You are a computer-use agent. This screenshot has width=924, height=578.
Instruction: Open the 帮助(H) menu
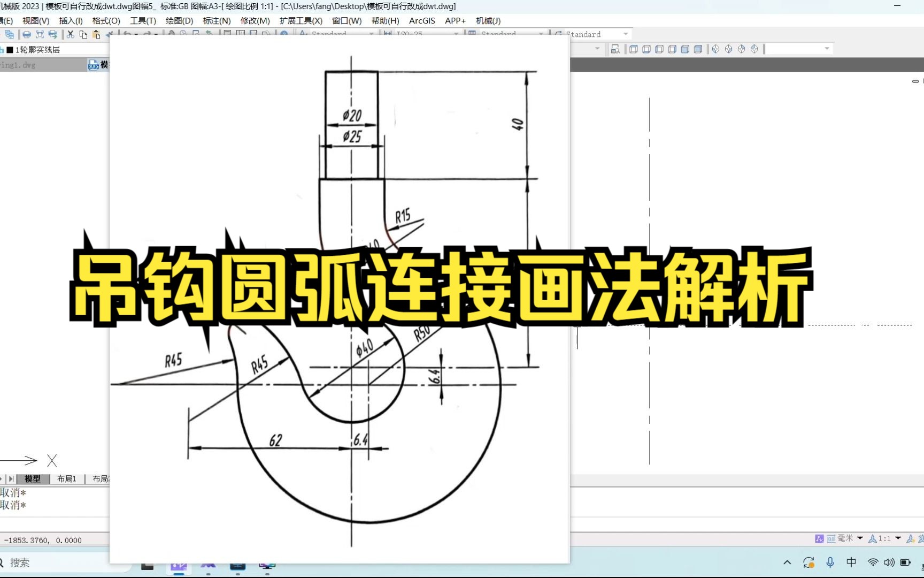click(385, 21)
